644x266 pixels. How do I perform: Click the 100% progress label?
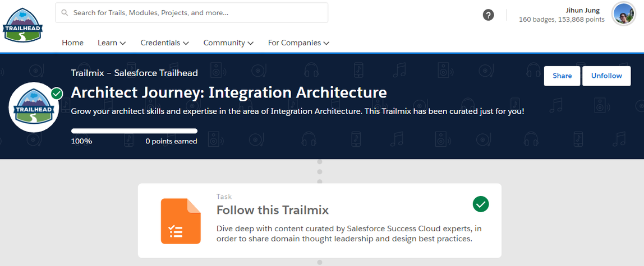click(81, 142)
